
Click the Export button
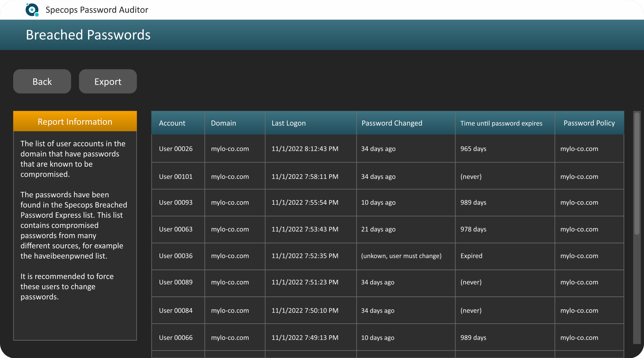(x=108, y=81)
